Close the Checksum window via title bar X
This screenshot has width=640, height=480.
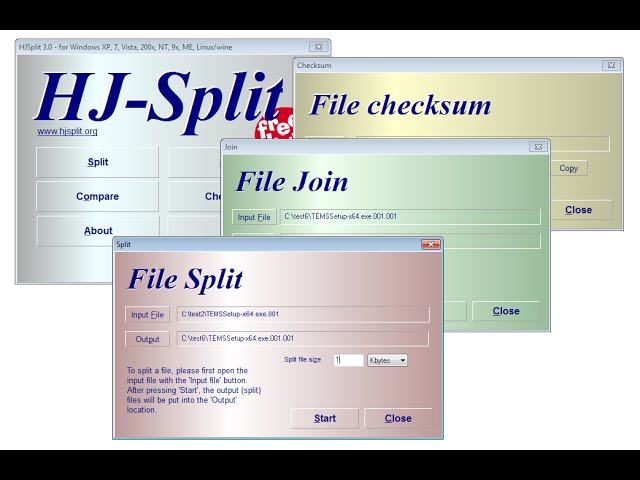(609, 65)
